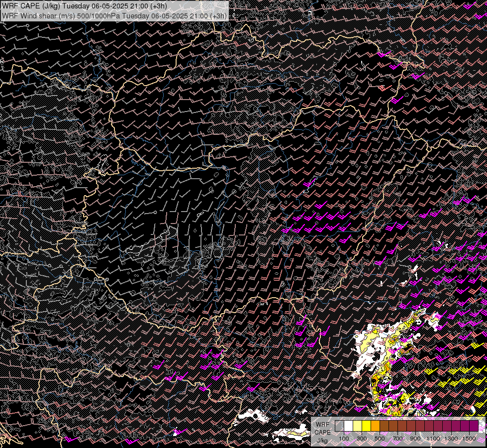Viewport: 487px width, 448px height.
Task: Select the bright yellow CAPE legend swatch
Action: (367, 426)
